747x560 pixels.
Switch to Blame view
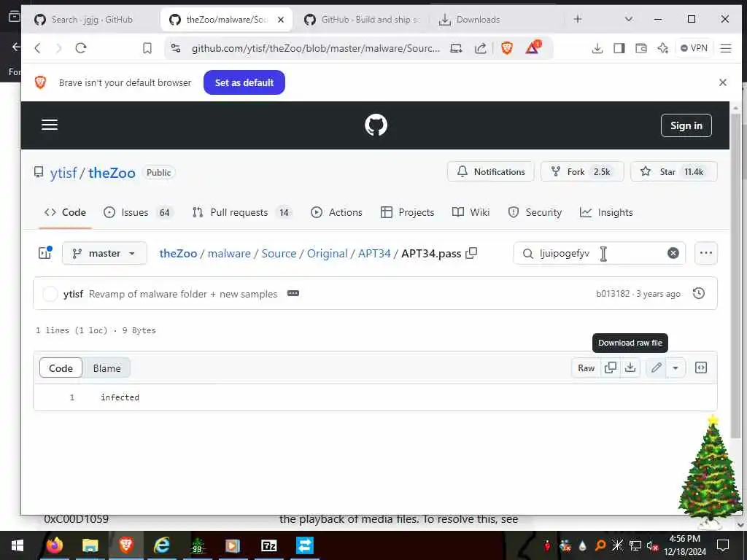[x=107, y=368]
